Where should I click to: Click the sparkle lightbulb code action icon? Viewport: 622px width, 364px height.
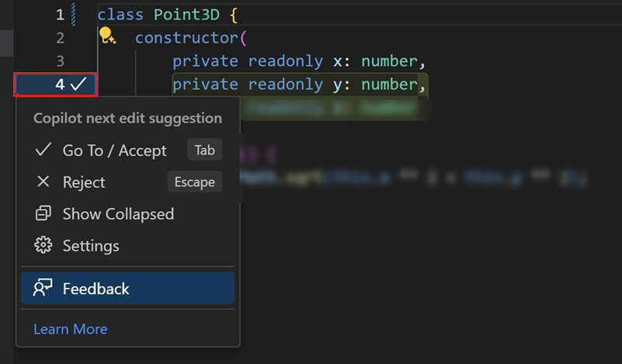click(106, 36)
